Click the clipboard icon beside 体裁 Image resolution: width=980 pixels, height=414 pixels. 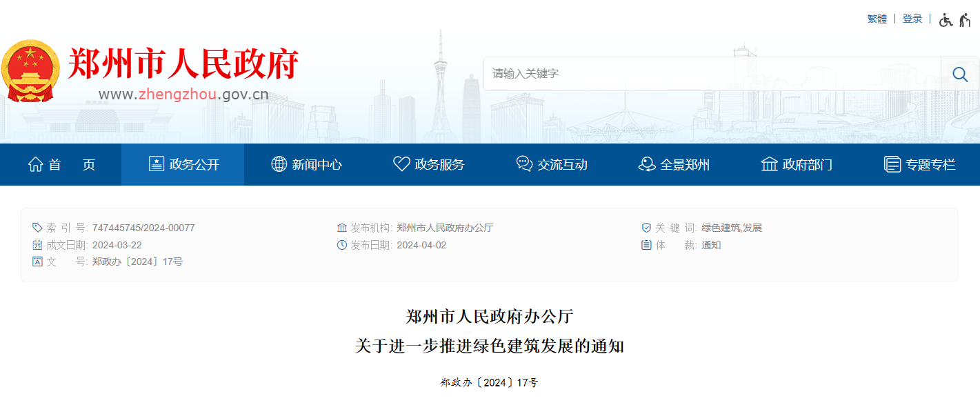(x=646, y=245)
